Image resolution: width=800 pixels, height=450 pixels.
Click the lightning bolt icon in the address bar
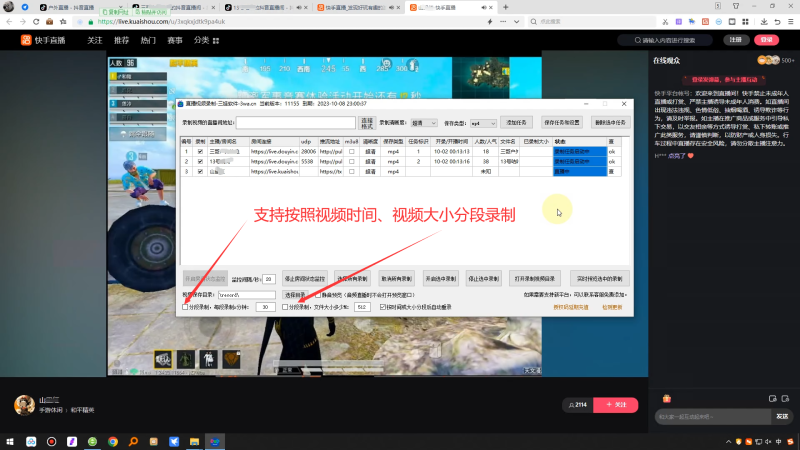pyautogui.click(x=490, y=22)
